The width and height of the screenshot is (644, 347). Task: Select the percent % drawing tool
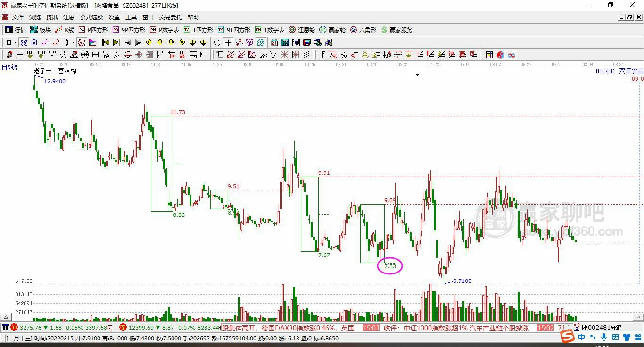tap(344, 55)
